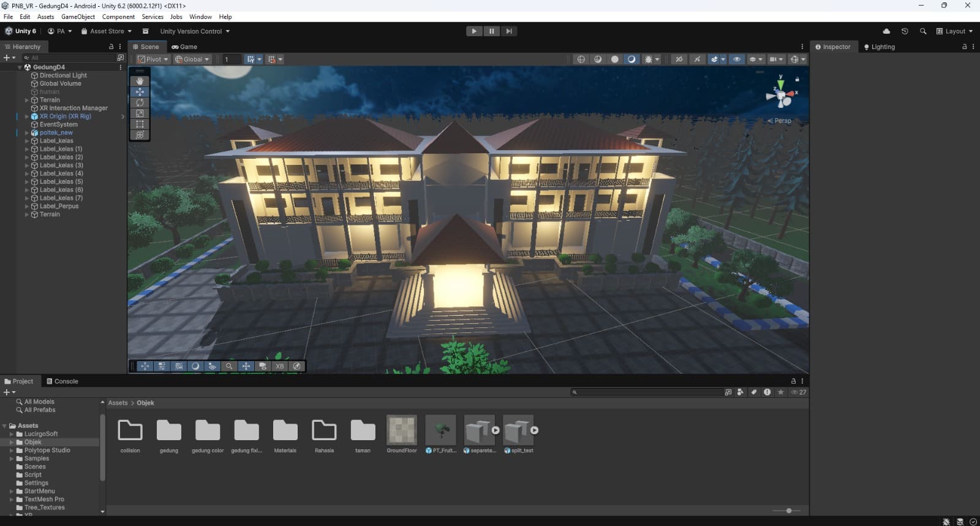980x526 pixels.
Task: Select the Move tool in scene toolbar
Action: click(140, 92)
